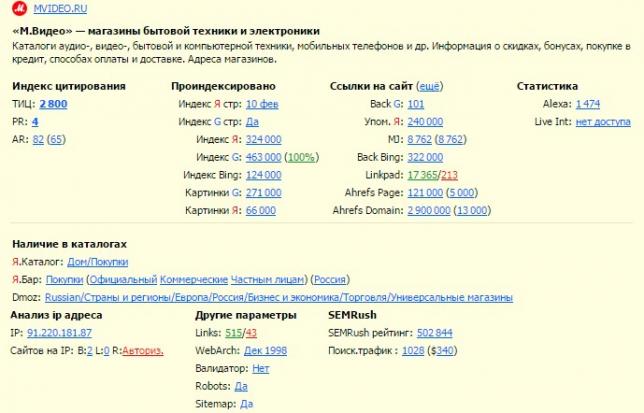Open SEMRush рейтинг value 502 844

point(435,333)
